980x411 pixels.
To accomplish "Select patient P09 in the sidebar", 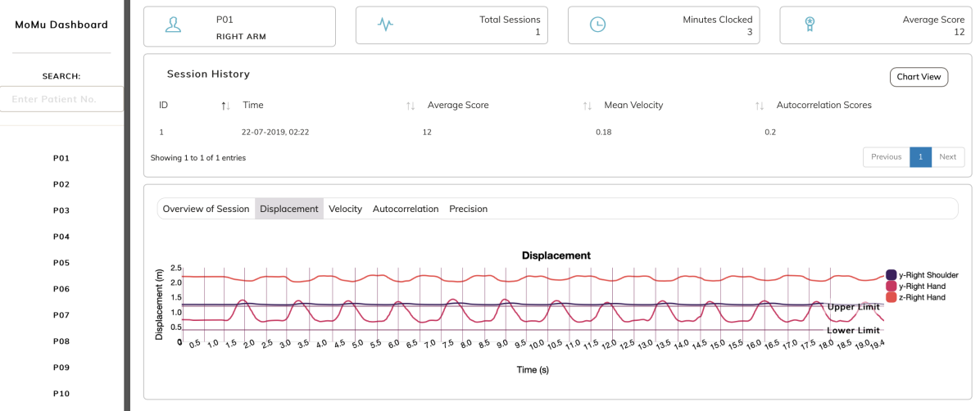I will click(61, 368).
